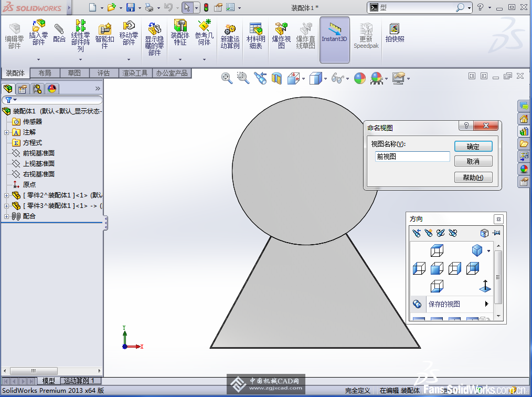Switch to 评估 tab
This screenshot has width=532, height=397.
coord(103,73)
